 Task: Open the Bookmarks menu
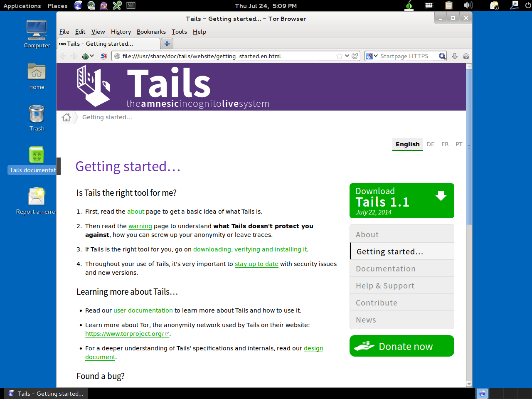click(151, 32)
